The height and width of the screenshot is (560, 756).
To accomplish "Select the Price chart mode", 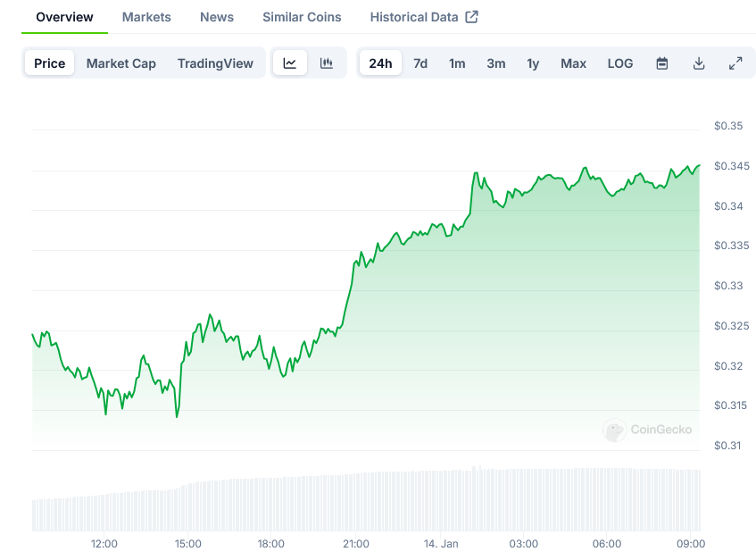I will point(50,63).
